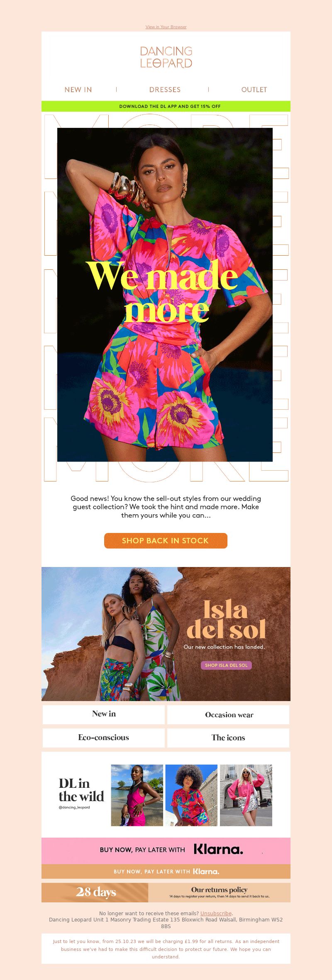Open the pink blouse silver skirt photo
Image resolution: width=332 pixels, height=980 pixels.
pyautogui.click(x=246, y=795)
